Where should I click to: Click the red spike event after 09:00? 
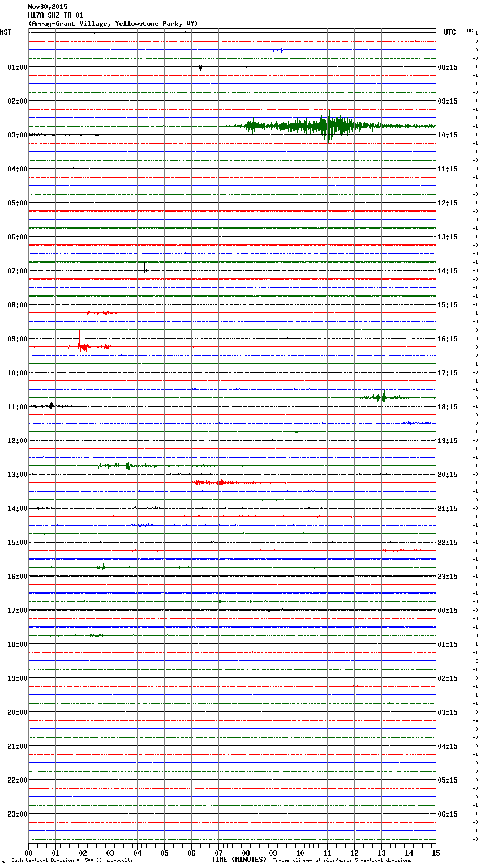83,345
